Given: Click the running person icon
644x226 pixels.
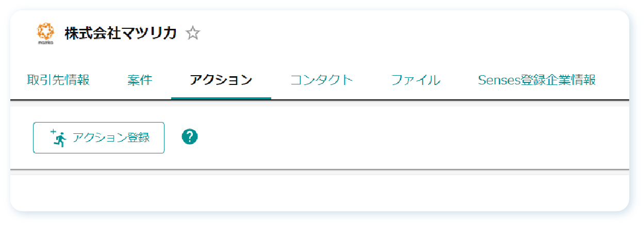Looking at the screenshot, I should [x=61, y=140].
